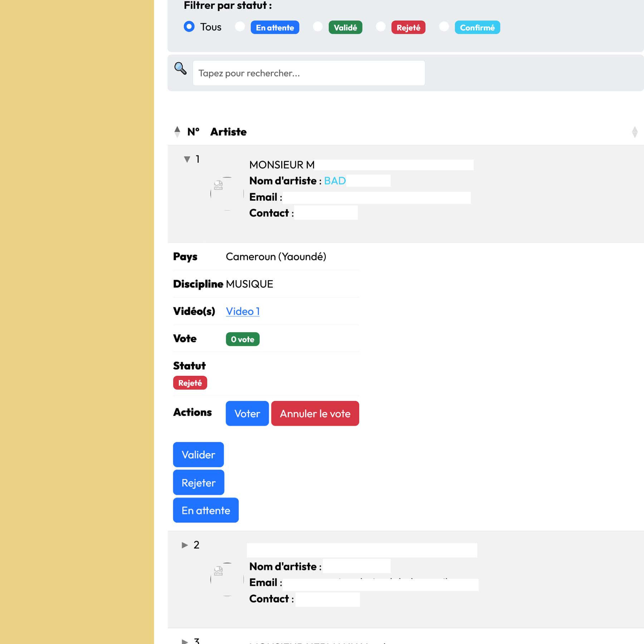Click the N° column sort arrows
This screenshot has width=644, height=644.
pyautogui.click(x=177, y=132)
